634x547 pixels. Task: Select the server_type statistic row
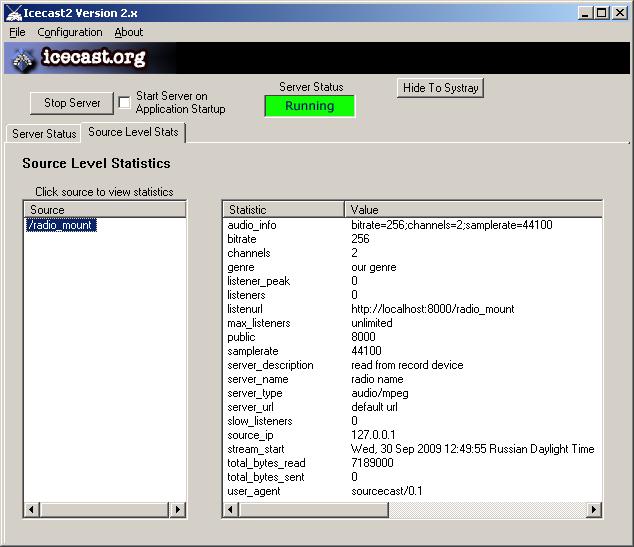(x=412, y=393)
